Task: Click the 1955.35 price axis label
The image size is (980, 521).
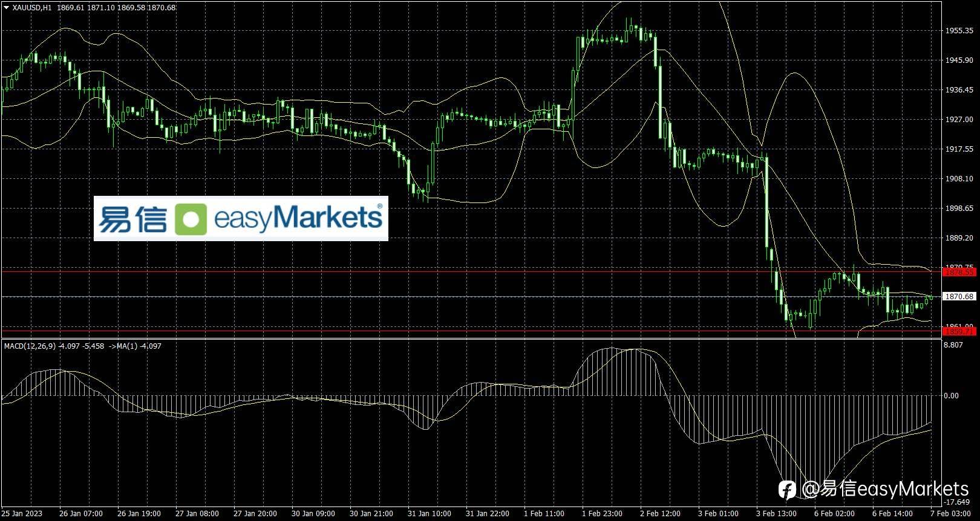Action: tap(960, 30)
